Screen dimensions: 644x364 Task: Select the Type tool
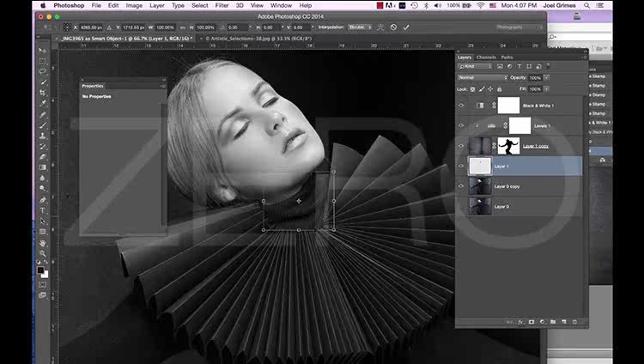pyautogui.click(x=42, y=209)
